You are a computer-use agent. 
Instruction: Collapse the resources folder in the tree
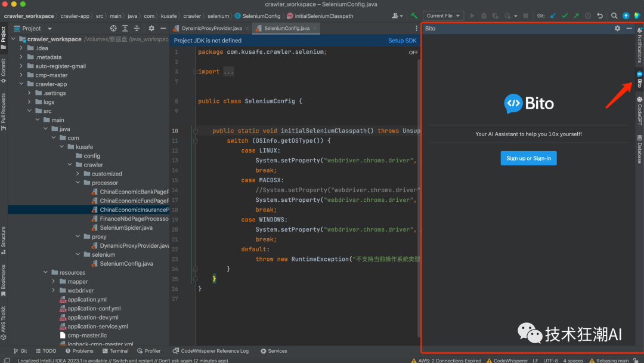click(x=47, y=272)
